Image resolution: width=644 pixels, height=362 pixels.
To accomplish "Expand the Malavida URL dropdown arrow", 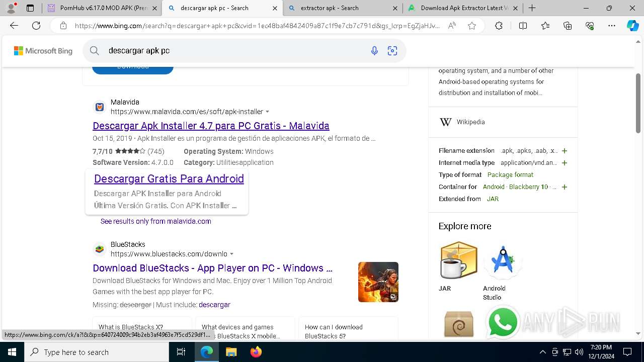I will point(268,112).
